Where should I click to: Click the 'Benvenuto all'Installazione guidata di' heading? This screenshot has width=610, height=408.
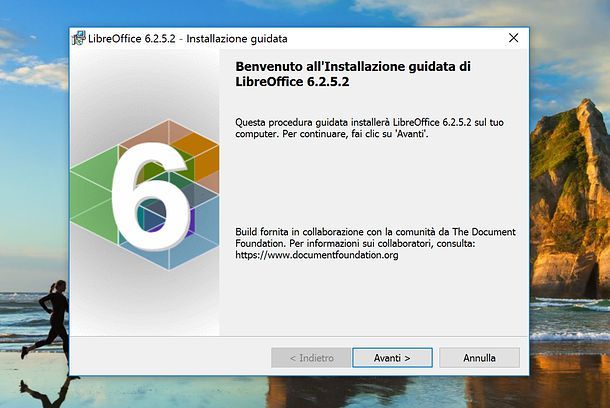pyautogui.click(x=353, y=67)
